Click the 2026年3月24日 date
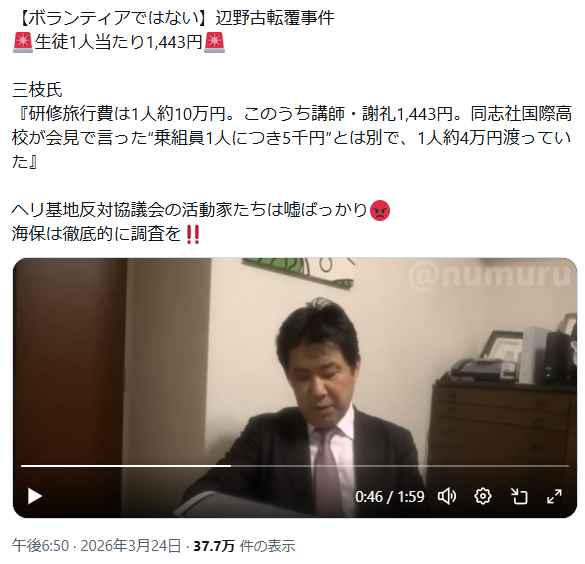 131,546
